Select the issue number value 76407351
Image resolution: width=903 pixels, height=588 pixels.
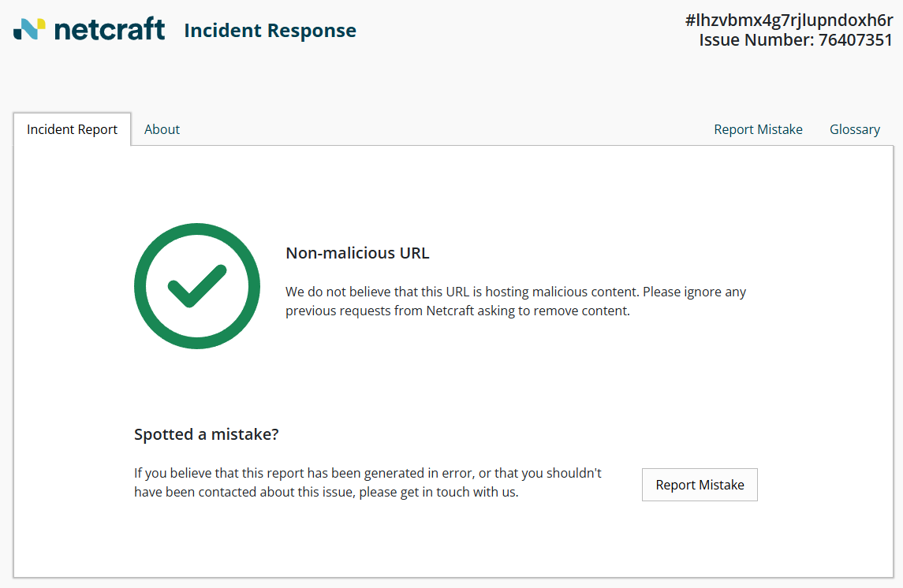click(x=856, y=40)
